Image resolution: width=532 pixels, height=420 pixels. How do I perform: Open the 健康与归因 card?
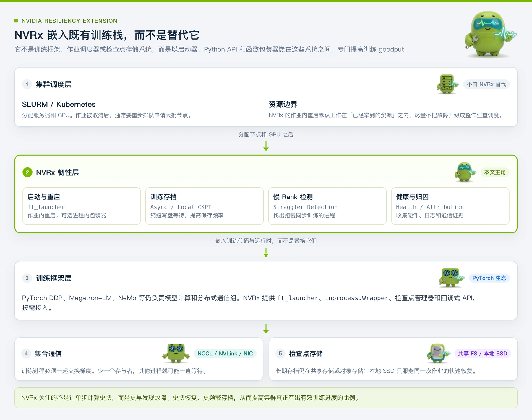450,206
